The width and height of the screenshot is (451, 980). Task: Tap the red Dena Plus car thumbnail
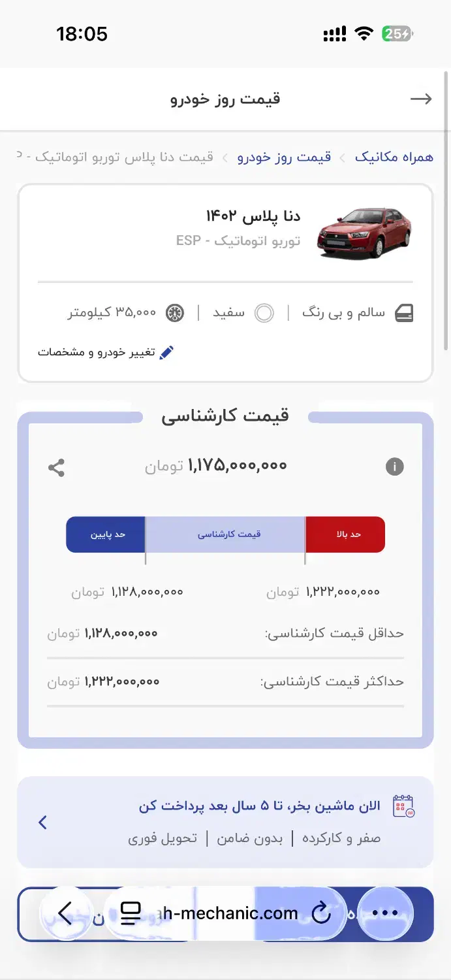365,233
